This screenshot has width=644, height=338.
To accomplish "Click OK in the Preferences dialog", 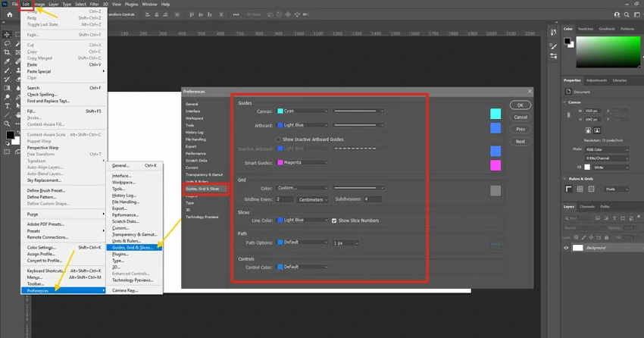I will [x=520, y=105].
